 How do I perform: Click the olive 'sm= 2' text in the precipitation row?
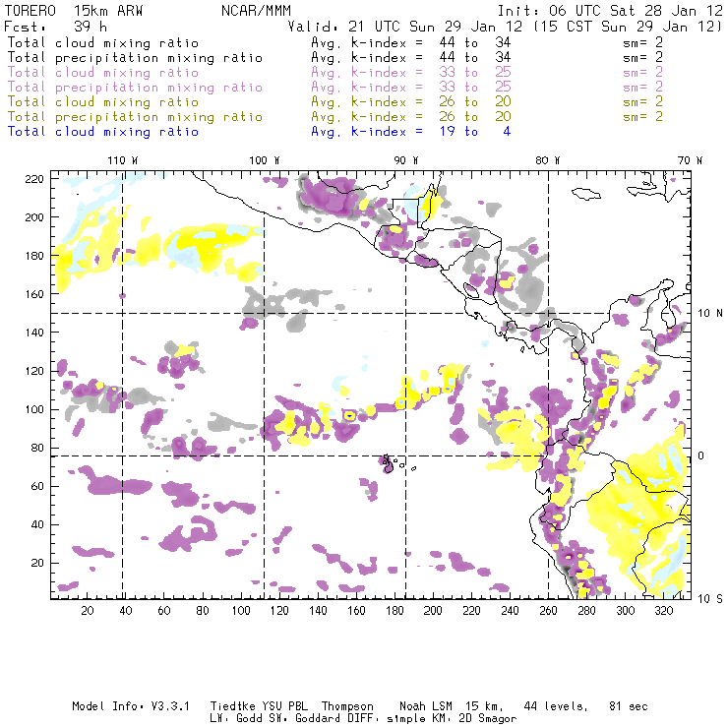coord(642,116)
